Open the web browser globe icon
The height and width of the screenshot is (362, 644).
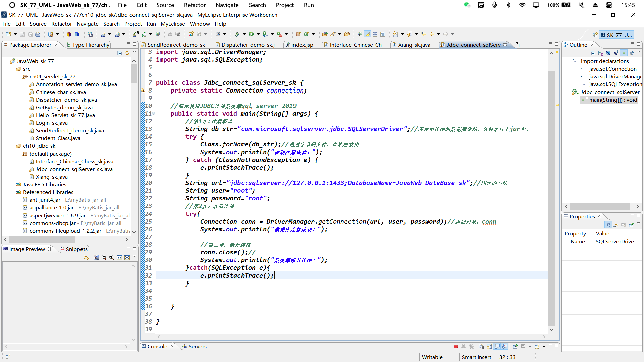coord(158,34)
